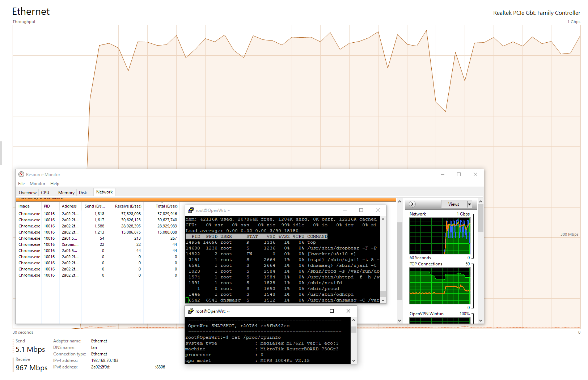This screenshot has height=380, width=588.
Task: Click the PuTTY icon of the cpuinfo terminal window
Action: [x=191, y=311]
